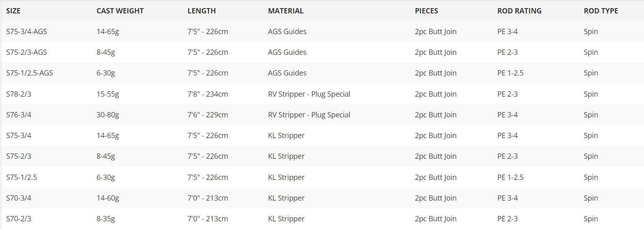Click the 7'8" - 234cm length cell
This screenshot has height=229, width=644.
208,94
